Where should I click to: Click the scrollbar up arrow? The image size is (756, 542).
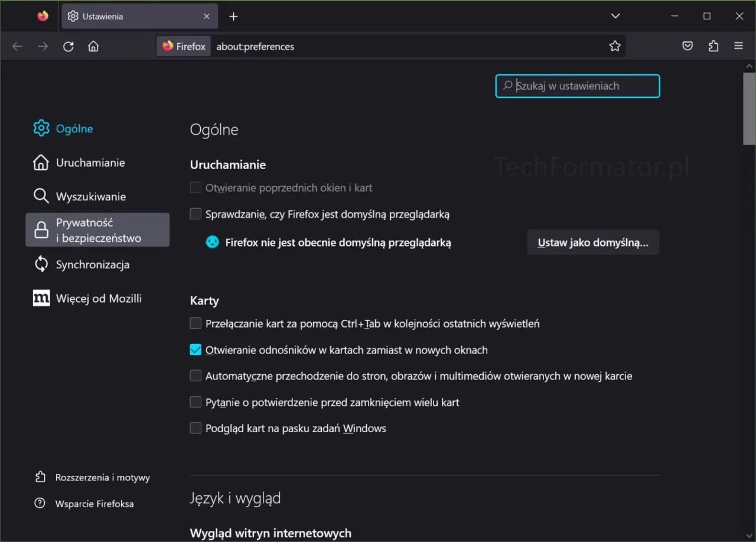[749, 66]
